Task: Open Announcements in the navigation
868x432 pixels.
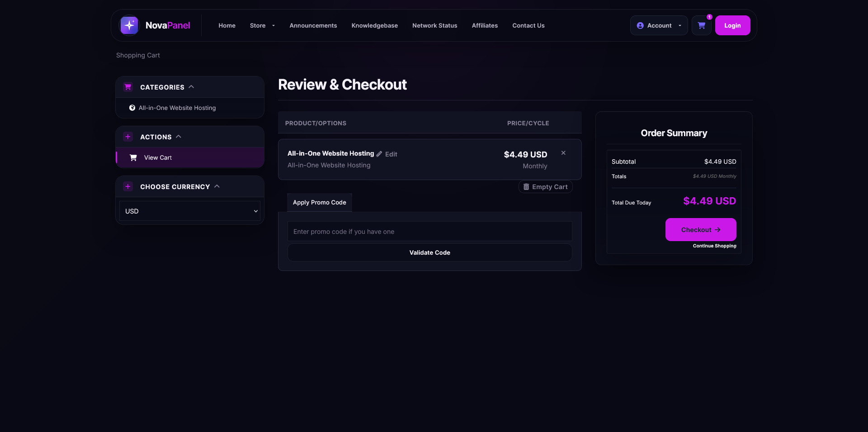Action: (x=313, y=25)
